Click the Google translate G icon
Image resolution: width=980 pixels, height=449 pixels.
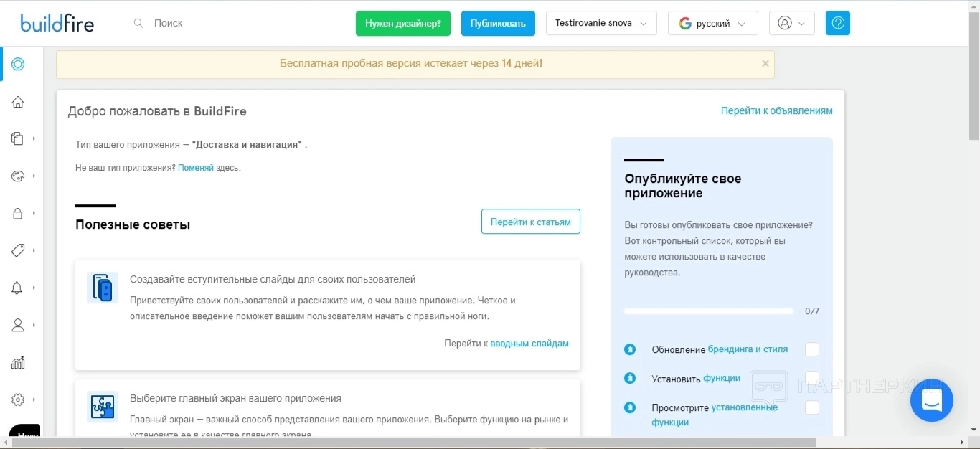coord(685,23)
